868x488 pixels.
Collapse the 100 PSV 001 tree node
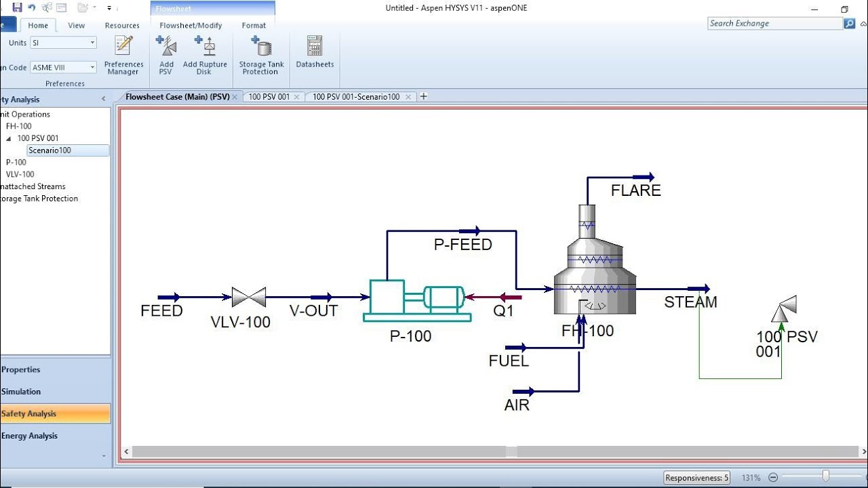tap(9, 138)
